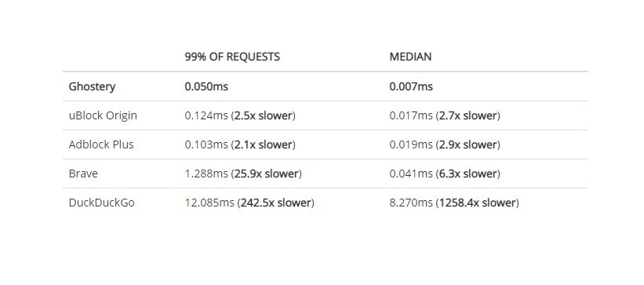Click the 1258.4x slower DuckDuckGo text

[x=478, y=203]
